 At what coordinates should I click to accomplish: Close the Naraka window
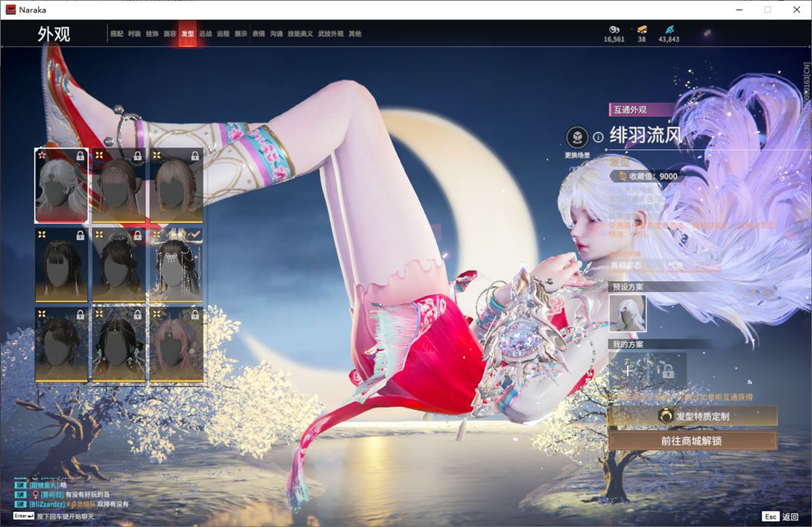[x=797, y=10]
